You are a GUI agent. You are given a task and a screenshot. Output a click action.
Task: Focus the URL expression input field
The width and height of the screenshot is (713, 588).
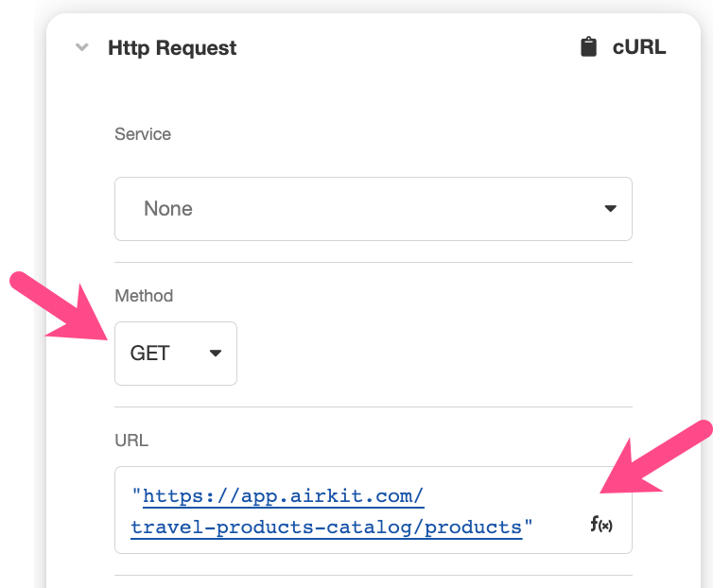[374, 510]
